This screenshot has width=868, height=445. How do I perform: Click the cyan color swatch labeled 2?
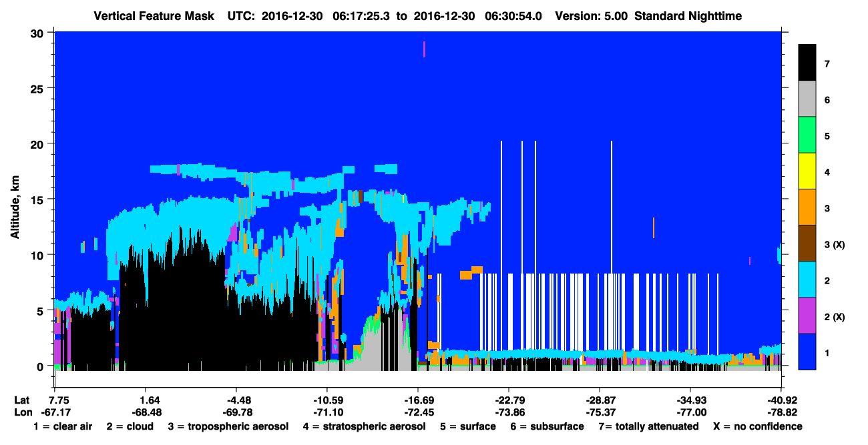pos(807,280)
